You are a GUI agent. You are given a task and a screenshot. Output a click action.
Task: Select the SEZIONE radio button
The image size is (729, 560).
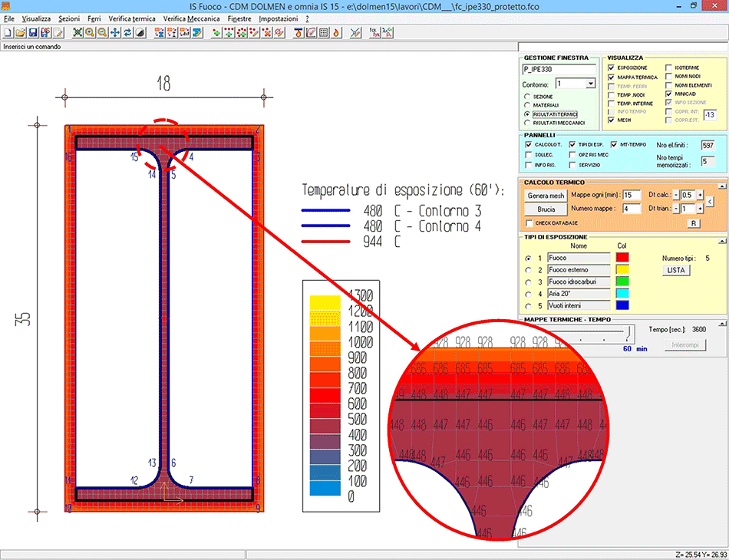526,97
